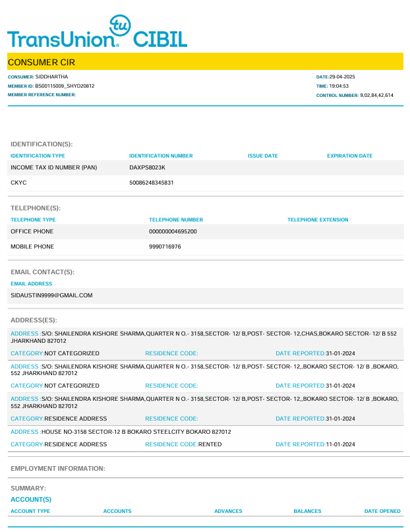The image size is (410, 532).
Task: Click the ACCOUNTS column header
Action: [x=117, y=511]
